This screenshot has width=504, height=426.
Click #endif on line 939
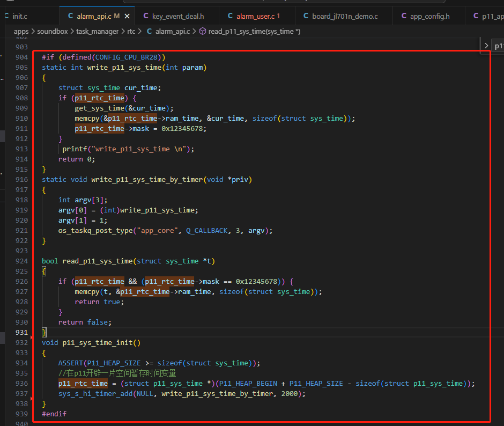coord(54,414)
